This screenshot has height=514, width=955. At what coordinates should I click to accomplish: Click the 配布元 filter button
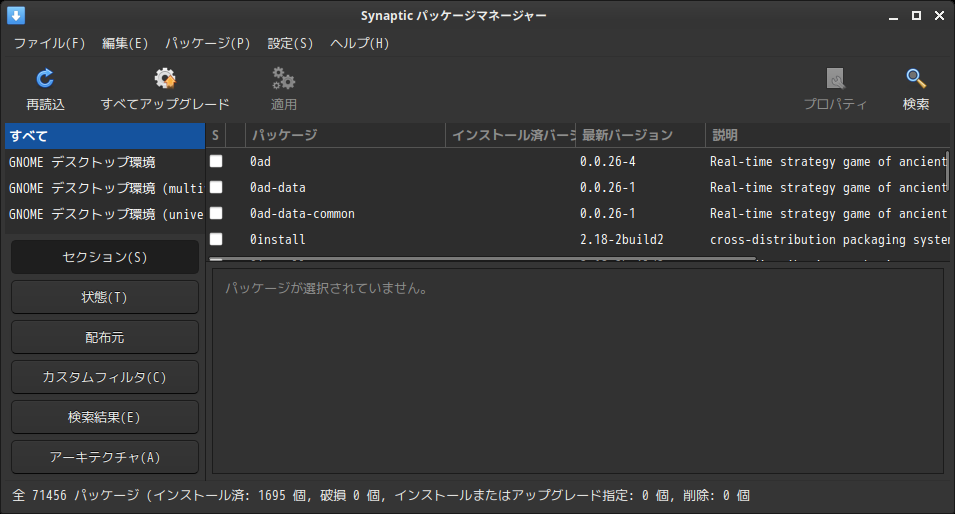105,337
